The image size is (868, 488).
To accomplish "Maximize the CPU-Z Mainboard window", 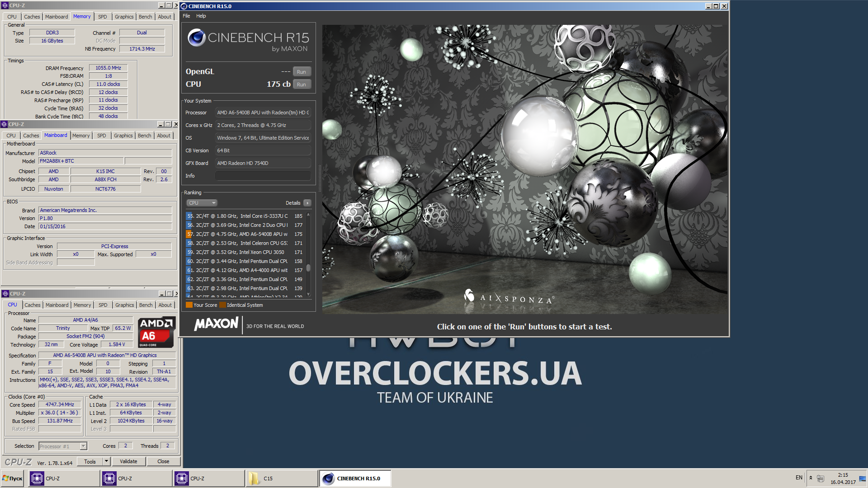I will [168, 124].
